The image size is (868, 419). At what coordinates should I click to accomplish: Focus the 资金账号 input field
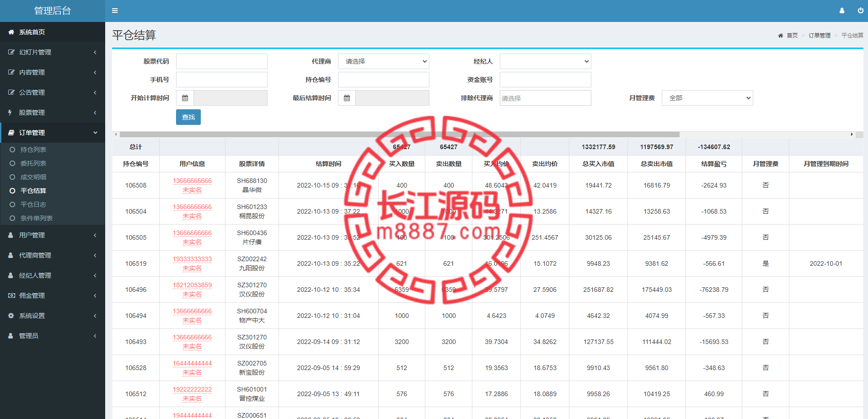(546, 80)
